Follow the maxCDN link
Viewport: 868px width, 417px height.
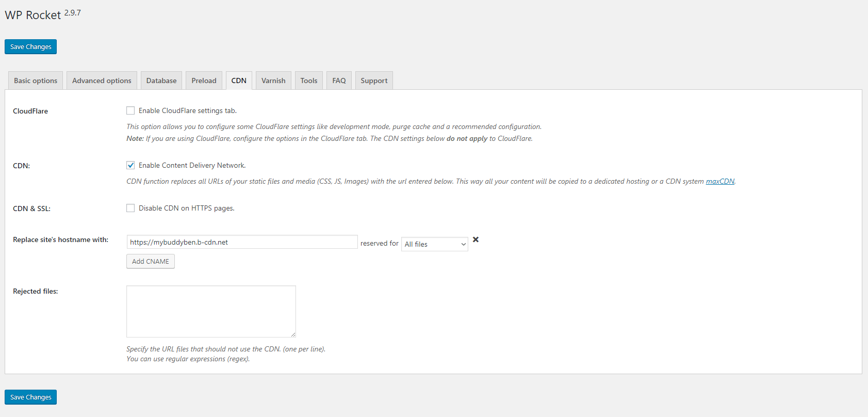720,181
